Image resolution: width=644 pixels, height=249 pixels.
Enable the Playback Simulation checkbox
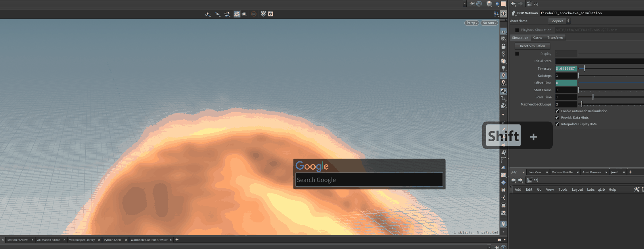pyautogui.click(x=517, y=30)
